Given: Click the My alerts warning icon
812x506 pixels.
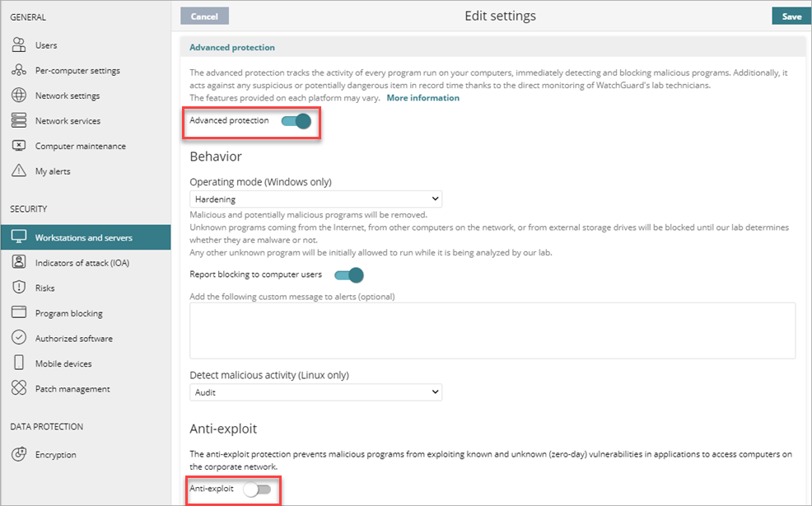Looking at the screenshot, I should pos(19,171).
